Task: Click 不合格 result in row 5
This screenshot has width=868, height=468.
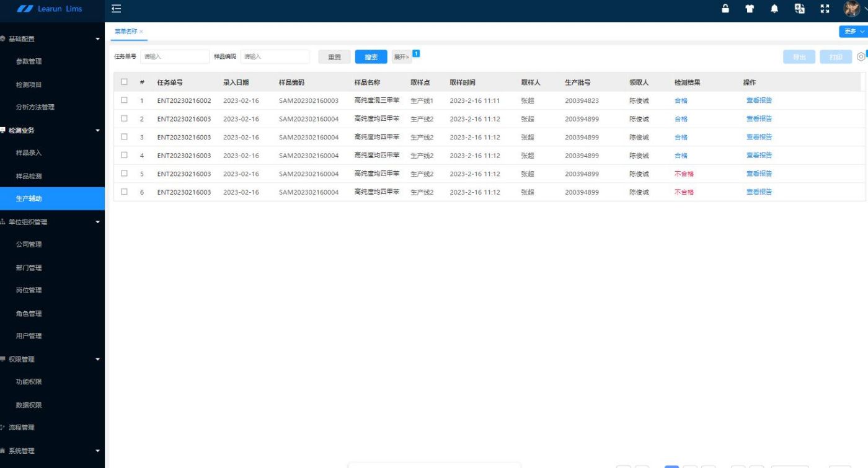Action: point(684,174)
